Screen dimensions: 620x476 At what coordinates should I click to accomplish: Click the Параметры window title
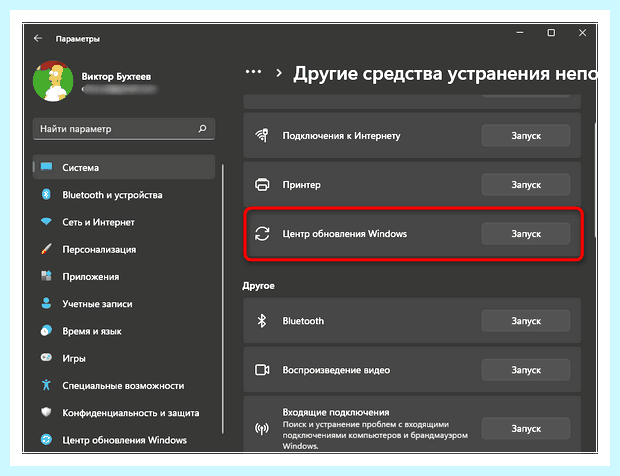pyautogui.click(x=78, y=39)
